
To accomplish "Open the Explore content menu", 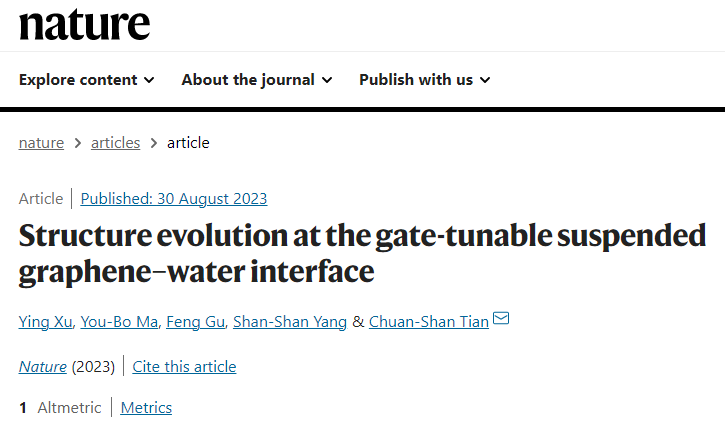I will click(x=86, y=80).
